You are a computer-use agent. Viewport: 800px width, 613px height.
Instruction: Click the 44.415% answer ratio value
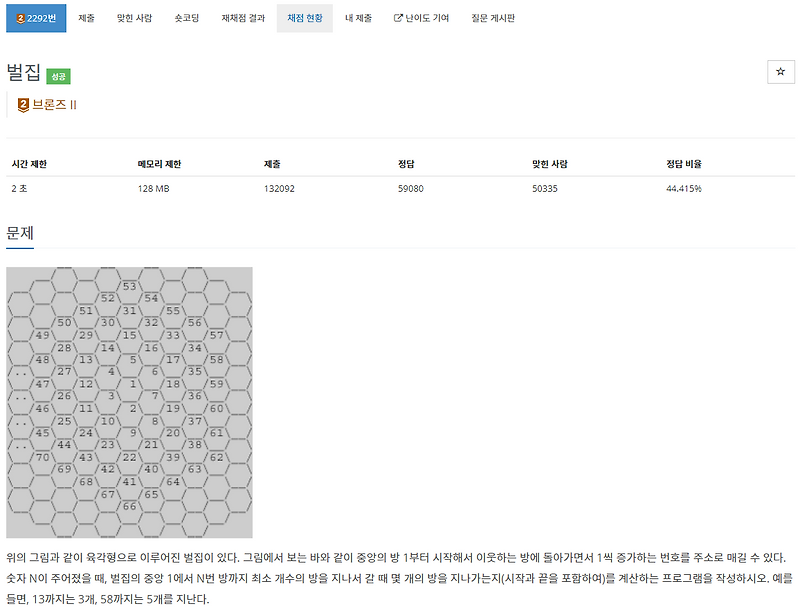coord(686,187)
